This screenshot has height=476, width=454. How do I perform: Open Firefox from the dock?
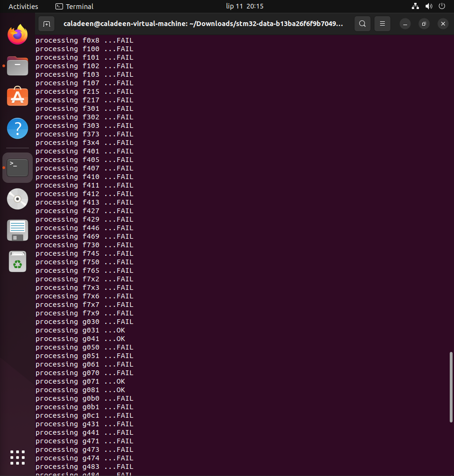coord(17,34)
